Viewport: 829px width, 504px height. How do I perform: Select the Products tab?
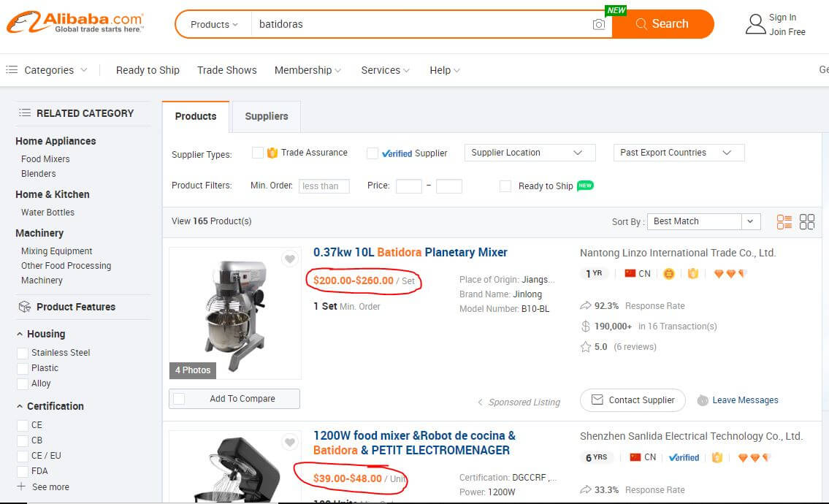coord(196,116)
